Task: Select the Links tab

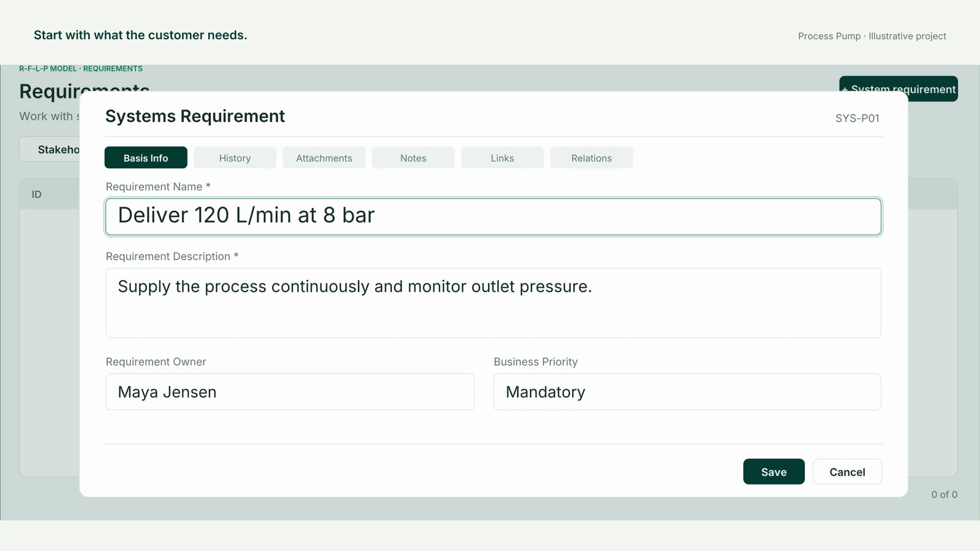Action: point(502,157)
